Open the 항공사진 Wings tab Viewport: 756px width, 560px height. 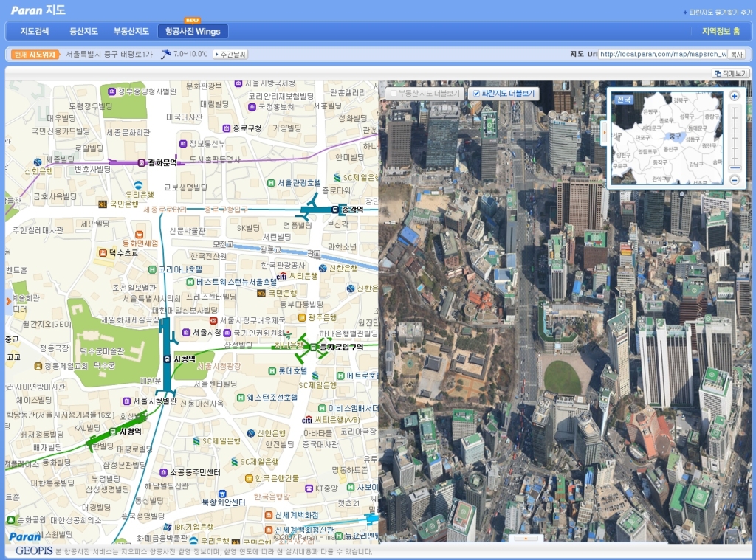tap(193, 31)
